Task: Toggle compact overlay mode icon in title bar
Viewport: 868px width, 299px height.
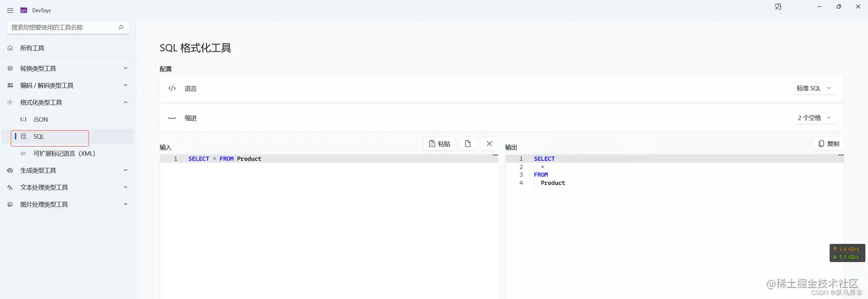Action: click(x=778, y=7)
